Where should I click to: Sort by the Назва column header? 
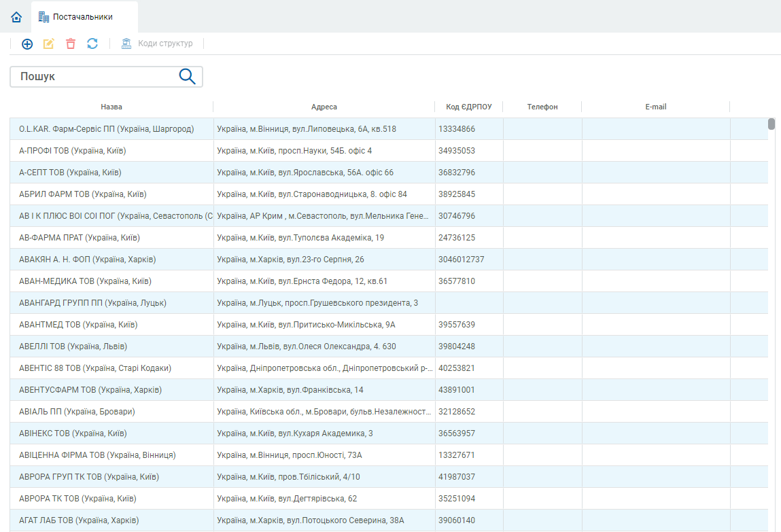111,107
